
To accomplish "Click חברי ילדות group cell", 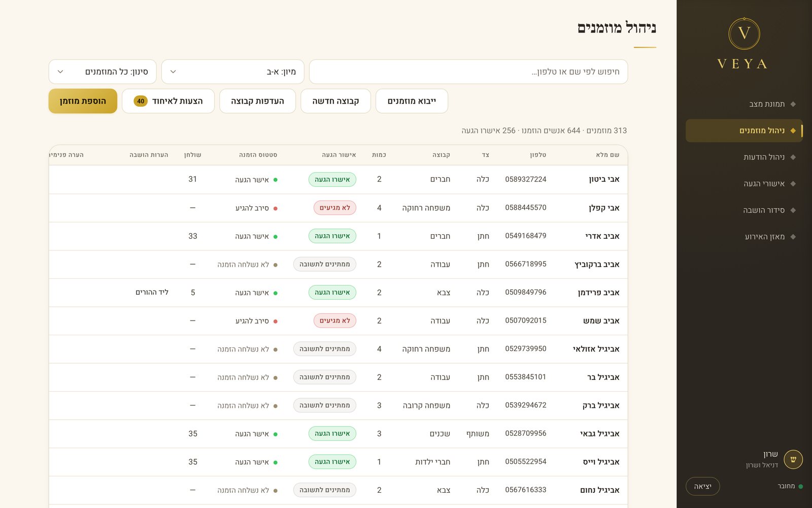I will tap(433, 462).
